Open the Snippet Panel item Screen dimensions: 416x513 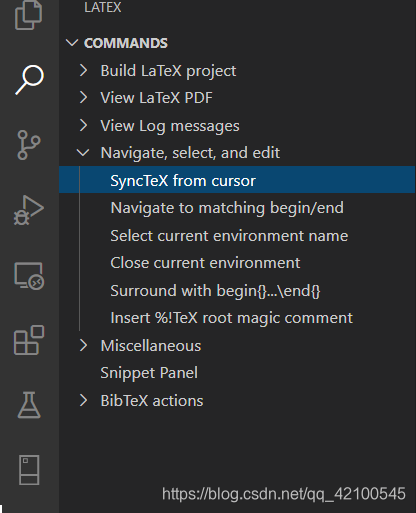pos(149,373)
